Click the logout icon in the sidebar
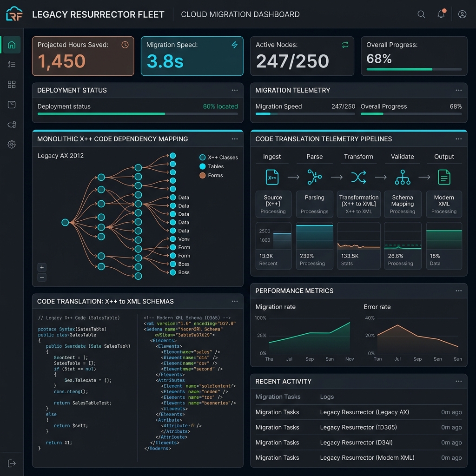476x476 pixels. point(12,463)
